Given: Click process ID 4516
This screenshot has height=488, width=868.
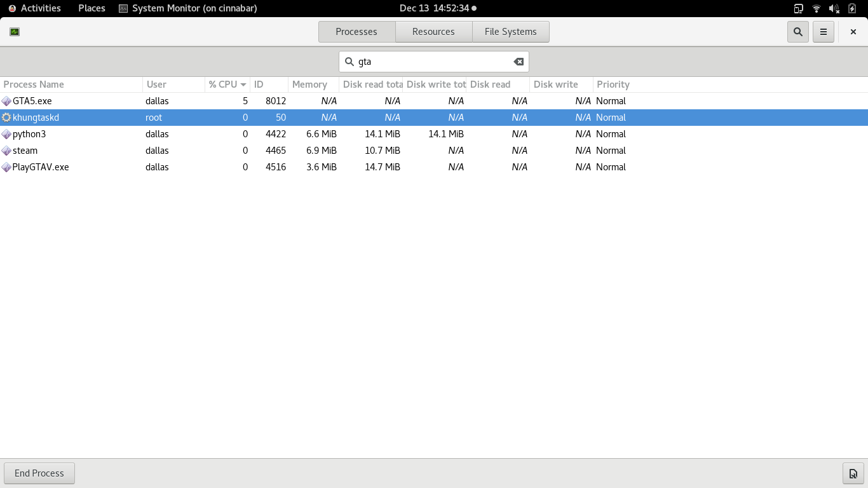Looking at the screenshot, I should click(x=276, y=167).
